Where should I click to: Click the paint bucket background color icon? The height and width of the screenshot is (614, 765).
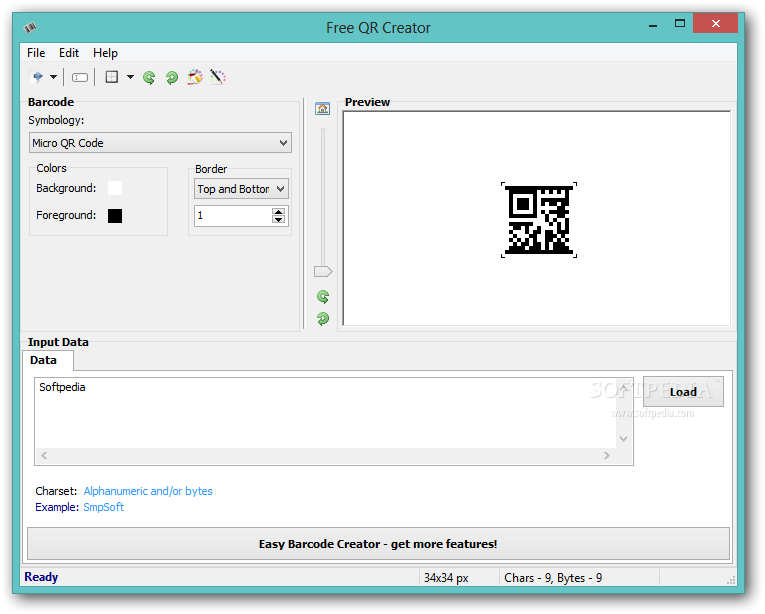195,77
